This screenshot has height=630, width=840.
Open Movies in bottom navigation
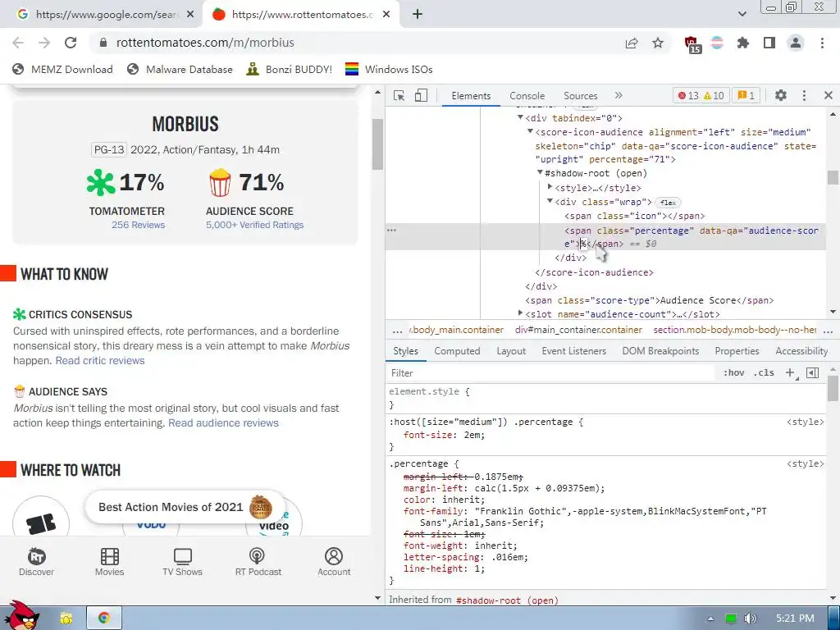point(109,561)
